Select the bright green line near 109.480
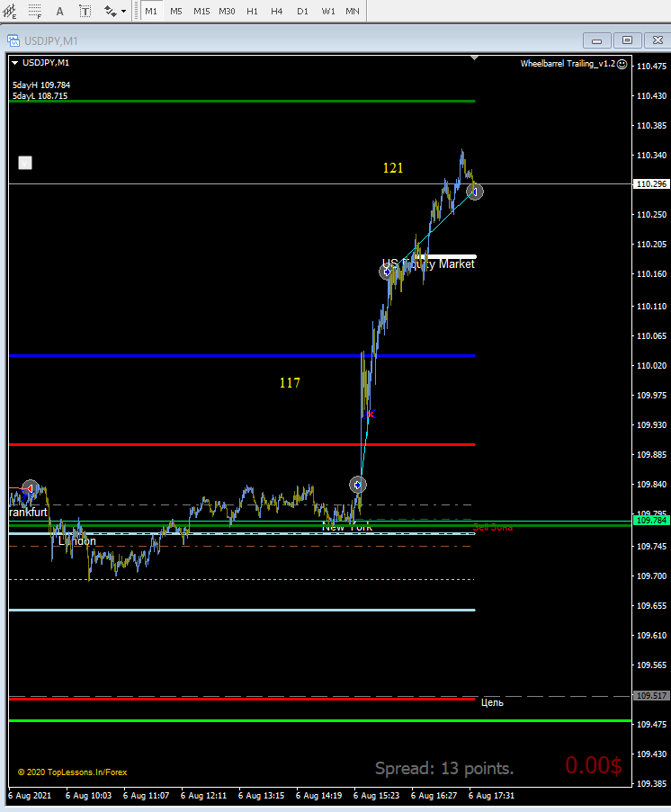 click(319, 721)
